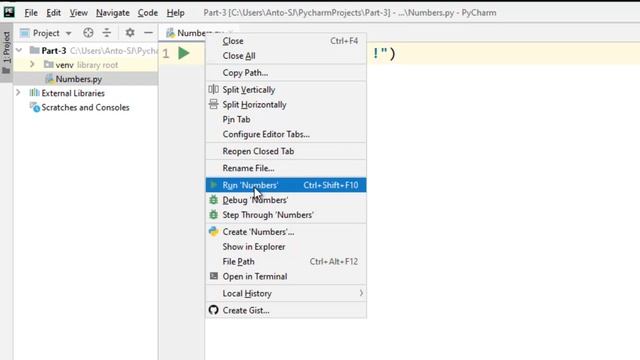Open the View menu
Screen dimensions: 640x360
(x=78, y=13)
